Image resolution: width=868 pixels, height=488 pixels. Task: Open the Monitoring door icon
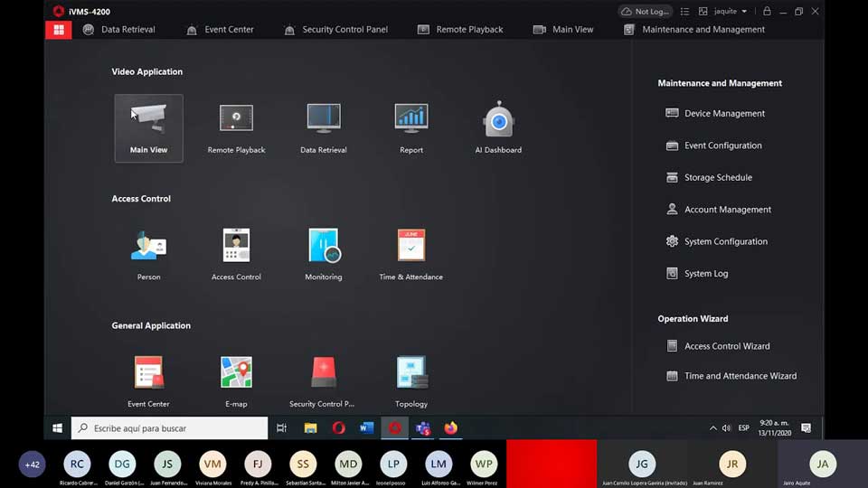pyautogui.click(x=324, y=246)
